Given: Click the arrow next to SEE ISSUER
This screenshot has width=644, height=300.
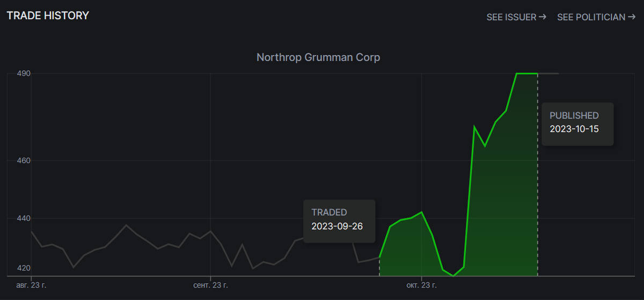Looking at the screenshot, I should [543, 17].
